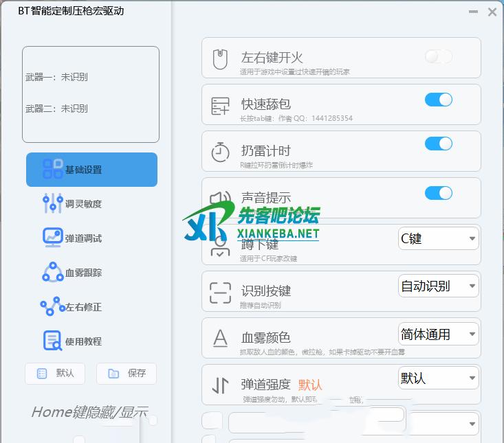504x443 pixels.
Task: Open the 蹲下键 dropdown showing C键
Action: [439, 239]
